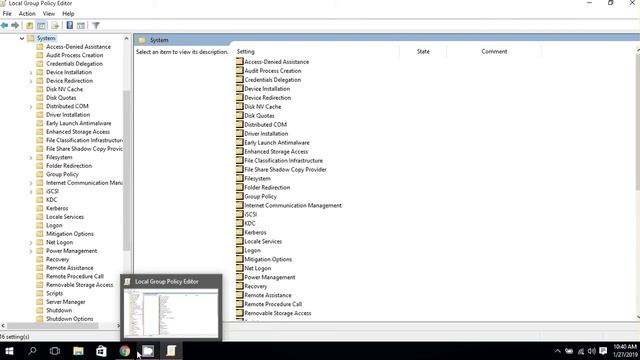The image size is (640, 360).
Task: Select Remote Procedure Call in list
Action: pos(273,304)
